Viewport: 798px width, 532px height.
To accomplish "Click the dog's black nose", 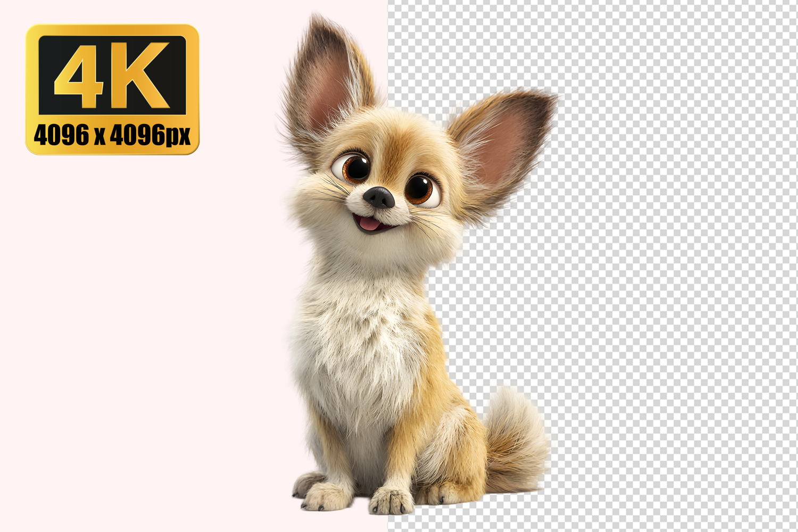I will [x=379, y=197].
